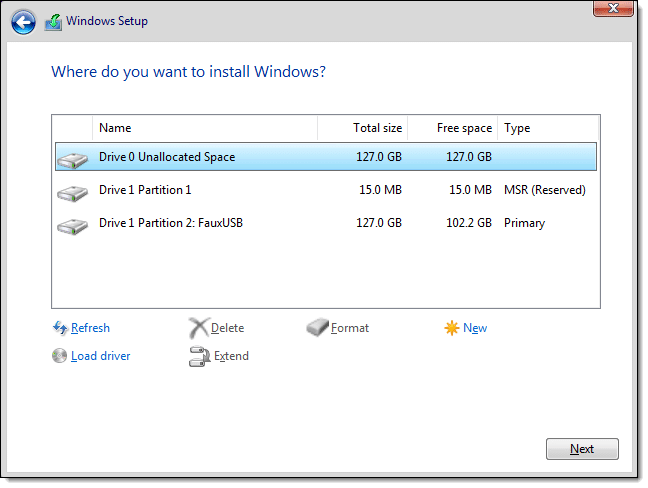Image resolution: width=648 pixels, height=488 pixels.
Task: Click the Extend drives icon
Action: tap(200, 356)
